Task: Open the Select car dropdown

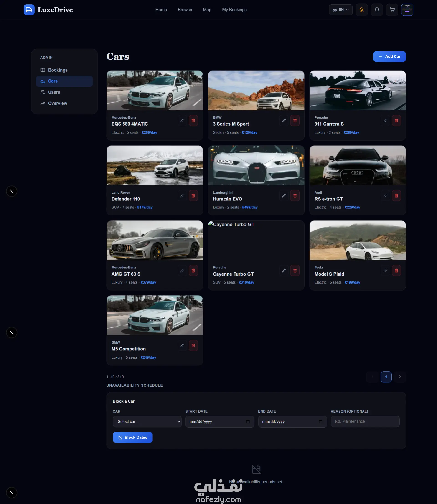Action: pyautogui.click(x=147, y=421)
